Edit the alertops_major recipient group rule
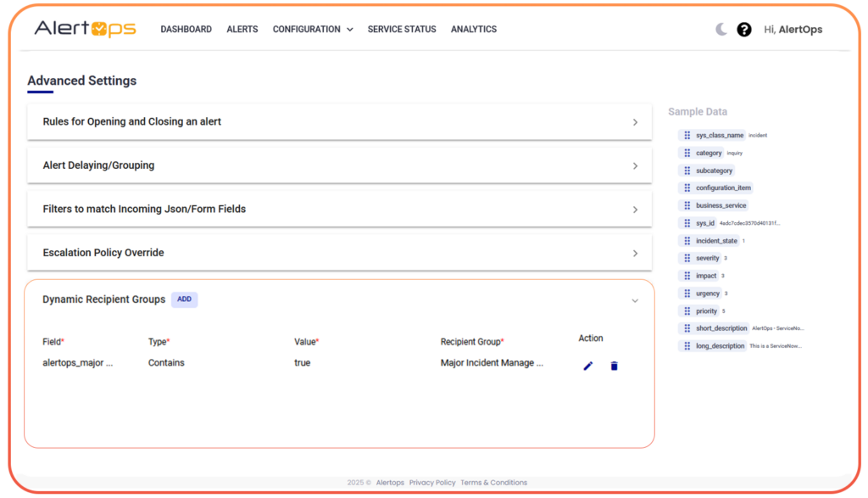 click(x=588, y=366)
